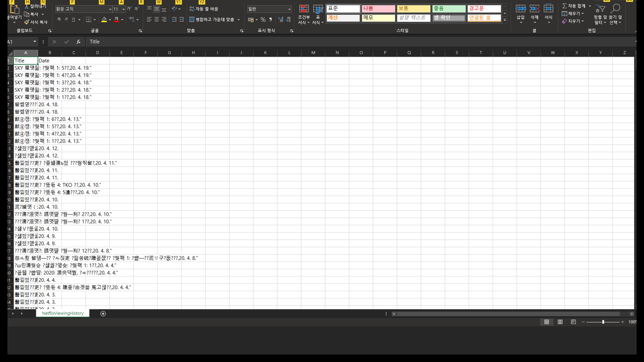Apply the 나쁨 (Bad) cell style
The image size is (644, 362).
[x=378, y=9]
